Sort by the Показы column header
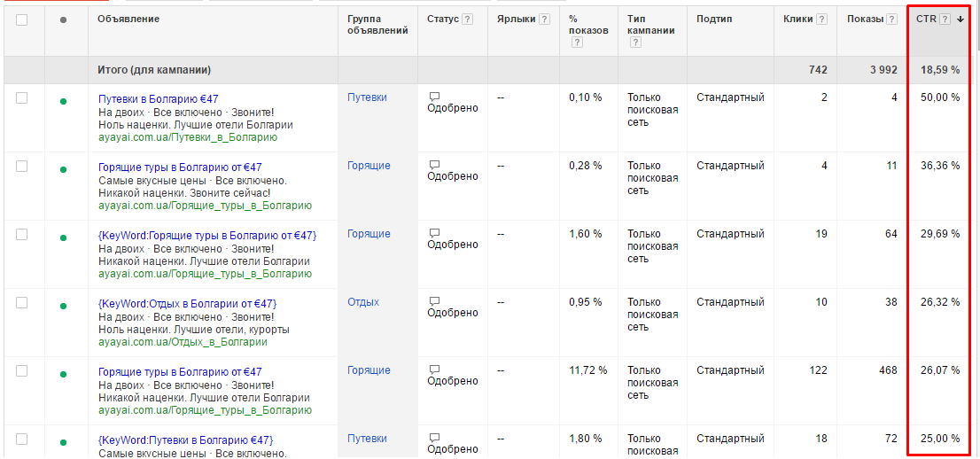Viewport: 980px width, 459px height. pos(864,19)
